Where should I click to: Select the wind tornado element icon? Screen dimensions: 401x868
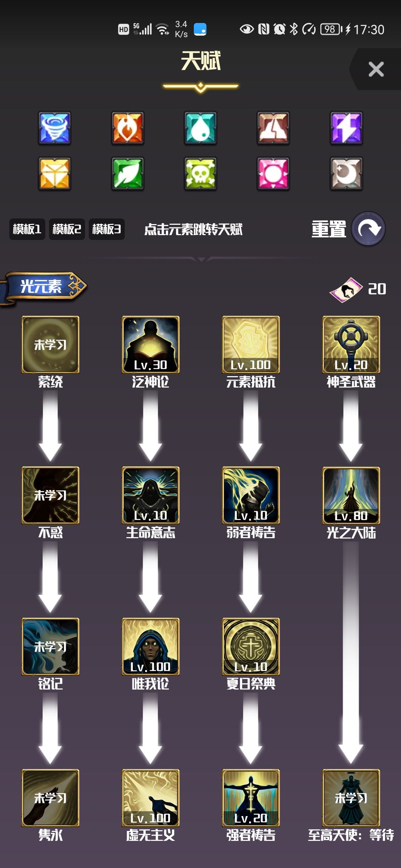55,128
